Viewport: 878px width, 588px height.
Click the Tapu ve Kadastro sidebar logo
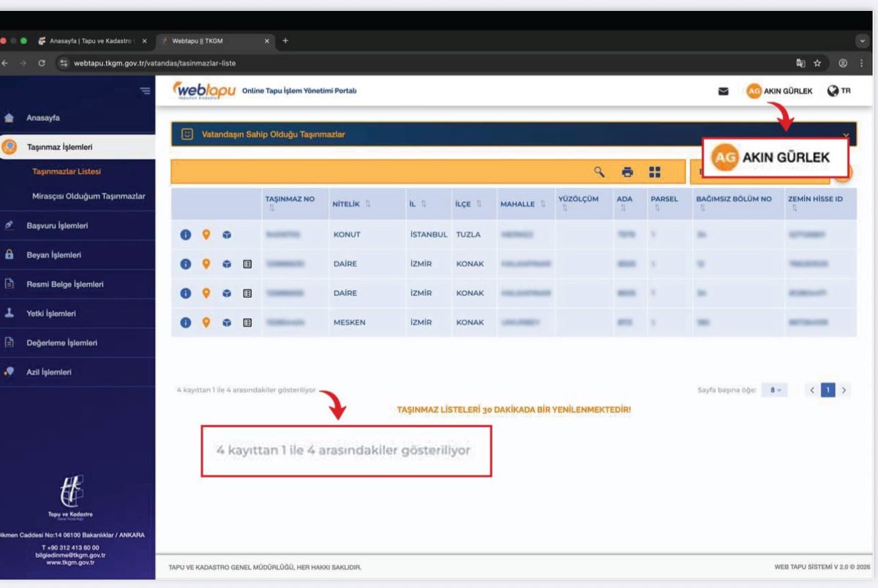(x=71, y=497)
